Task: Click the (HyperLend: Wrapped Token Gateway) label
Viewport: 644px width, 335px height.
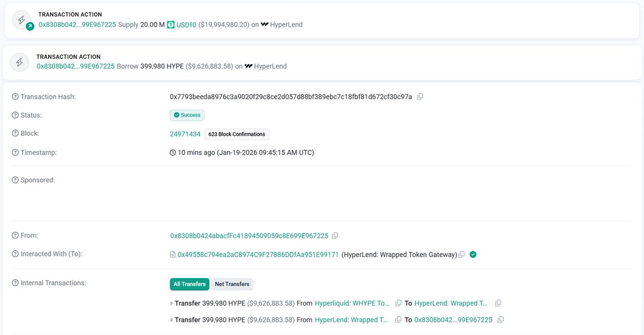Action: point(399,254)
